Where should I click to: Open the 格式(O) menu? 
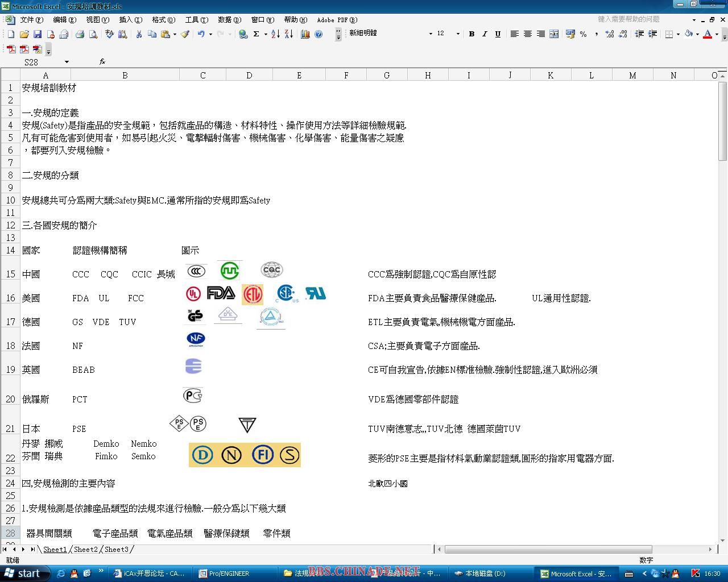(164, 20)
